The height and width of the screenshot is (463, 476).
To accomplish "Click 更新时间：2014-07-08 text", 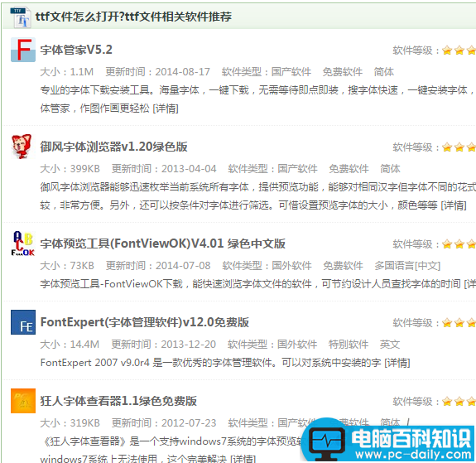I will click(158, 266).
